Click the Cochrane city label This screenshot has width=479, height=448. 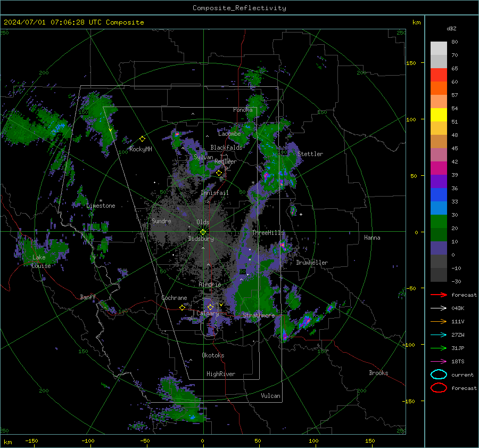(x=174, y=298)
